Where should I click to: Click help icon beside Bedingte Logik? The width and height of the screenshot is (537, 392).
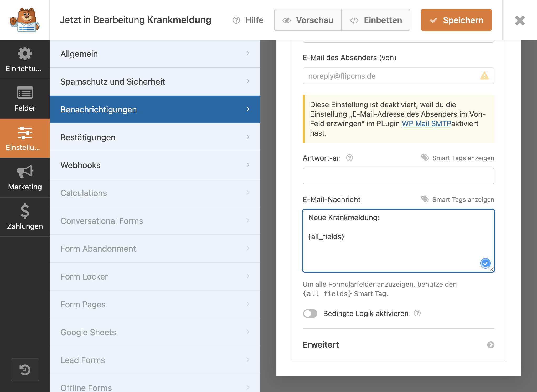point(417,313)
